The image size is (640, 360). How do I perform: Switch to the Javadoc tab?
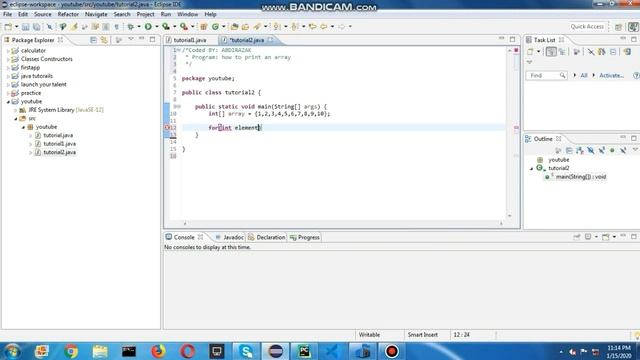pyautogui.click(x=229, y=238)
